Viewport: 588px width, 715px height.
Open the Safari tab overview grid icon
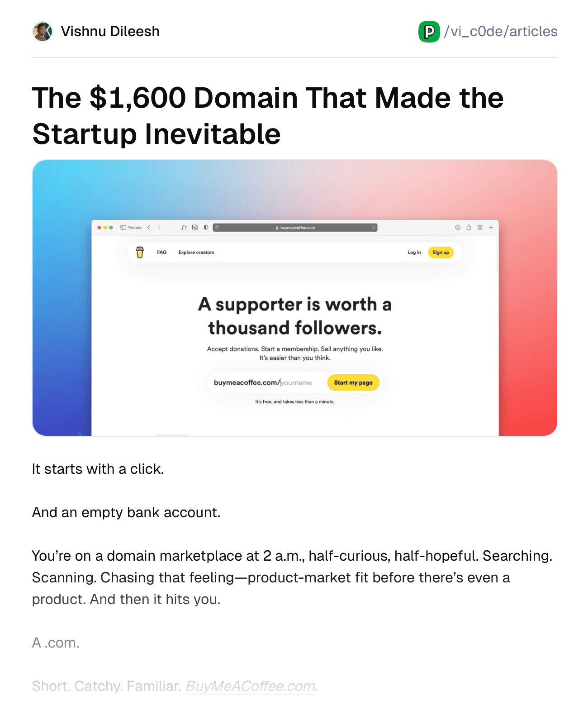[480, 228]
